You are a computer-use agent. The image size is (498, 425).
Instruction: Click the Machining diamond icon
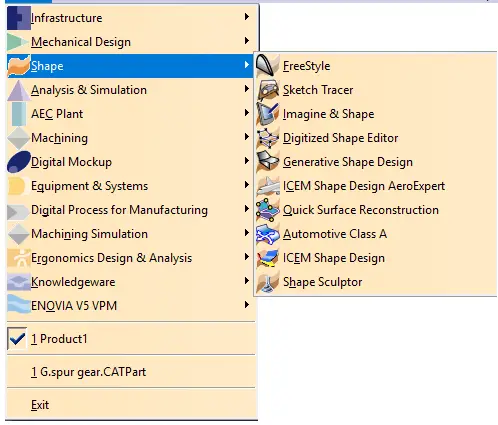point(19,138)
